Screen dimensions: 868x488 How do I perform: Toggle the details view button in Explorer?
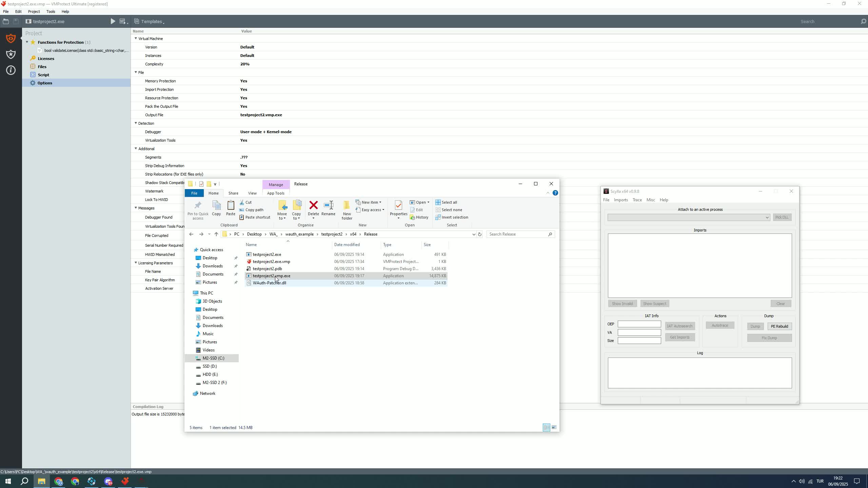[x=547, y=427]
